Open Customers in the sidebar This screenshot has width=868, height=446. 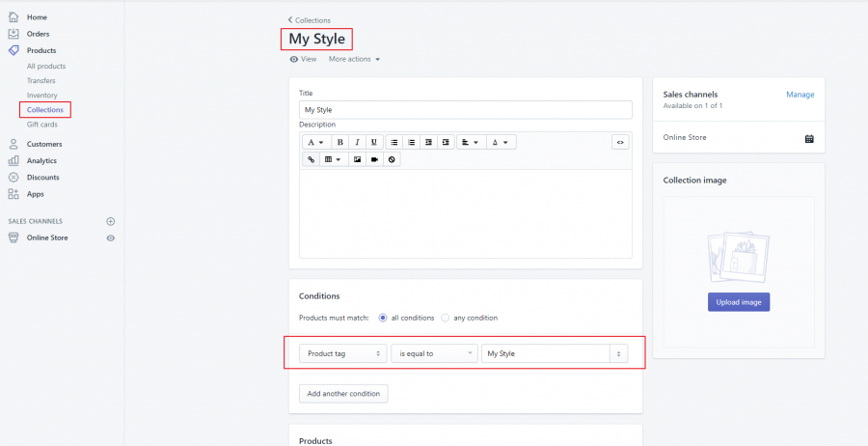[x=44, y=144]
